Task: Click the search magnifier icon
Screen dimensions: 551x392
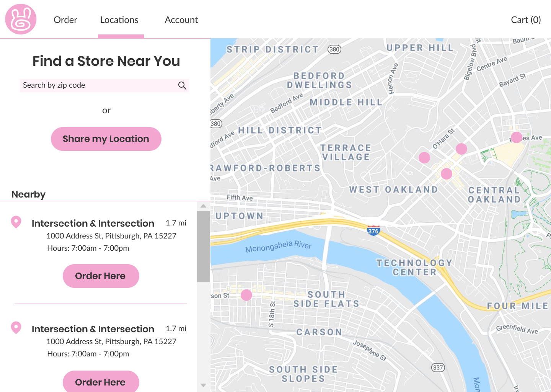Action: (x=182, y=85)
